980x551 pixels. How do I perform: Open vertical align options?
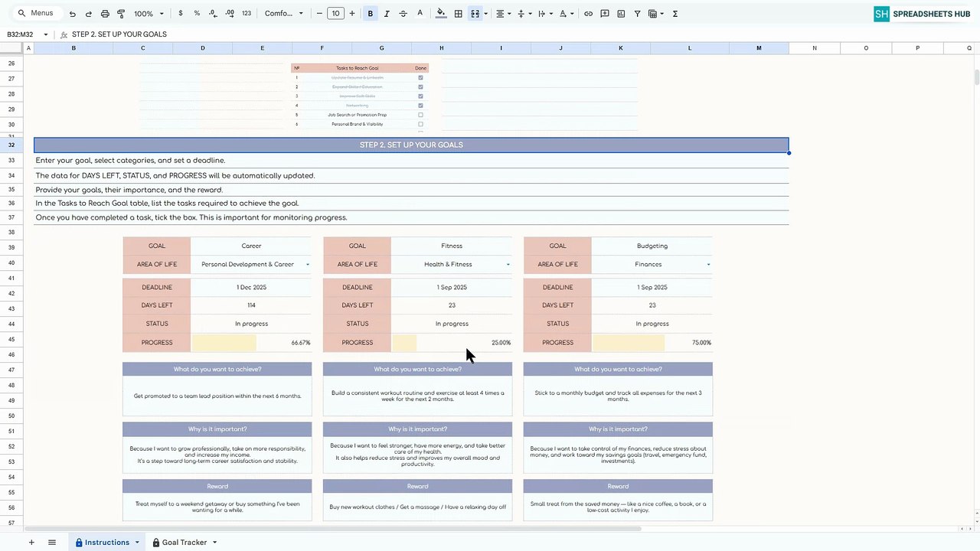click(x=524, y=14)
